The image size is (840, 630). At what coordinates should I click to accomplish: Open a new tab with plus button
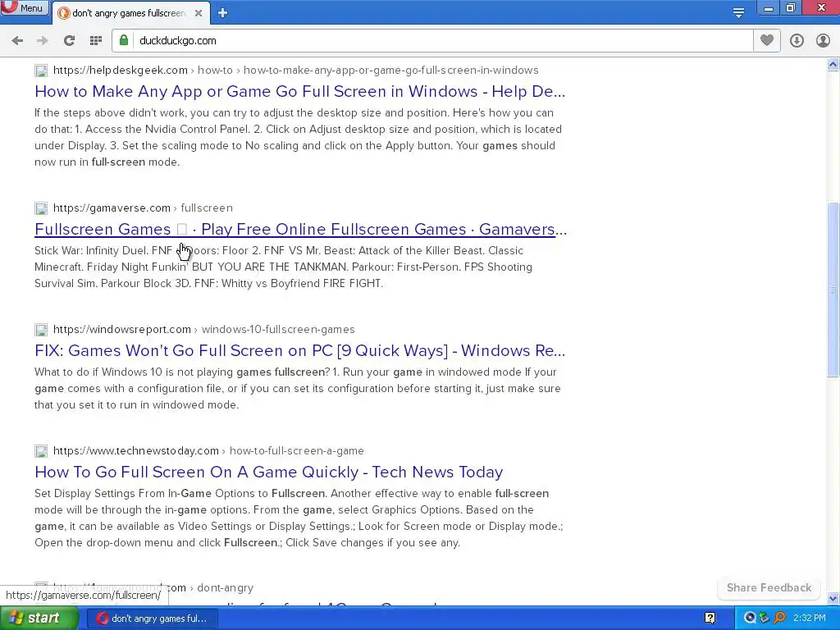tap(223, 13)
